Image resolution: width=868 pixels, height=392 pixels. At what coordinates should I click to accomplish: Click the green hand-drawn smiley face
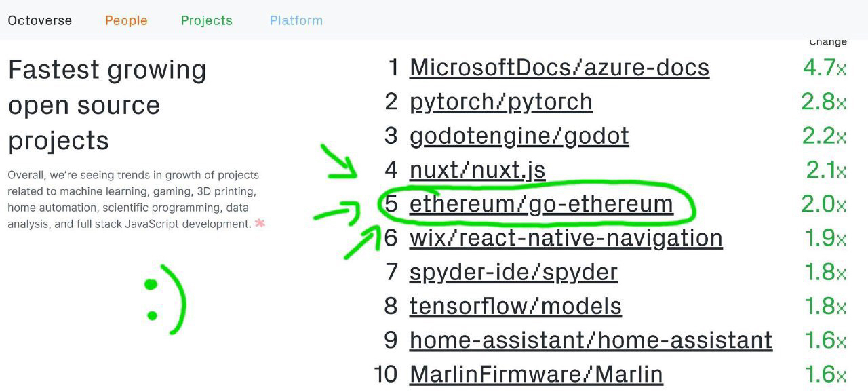[165, 299]
